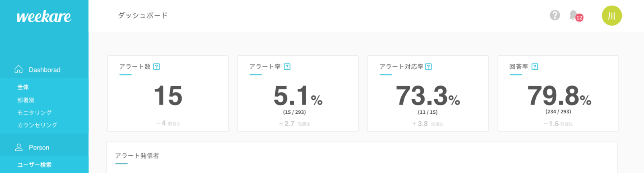Go to ユーザー検索 page
644x173 pixels.
click(34, 165)
